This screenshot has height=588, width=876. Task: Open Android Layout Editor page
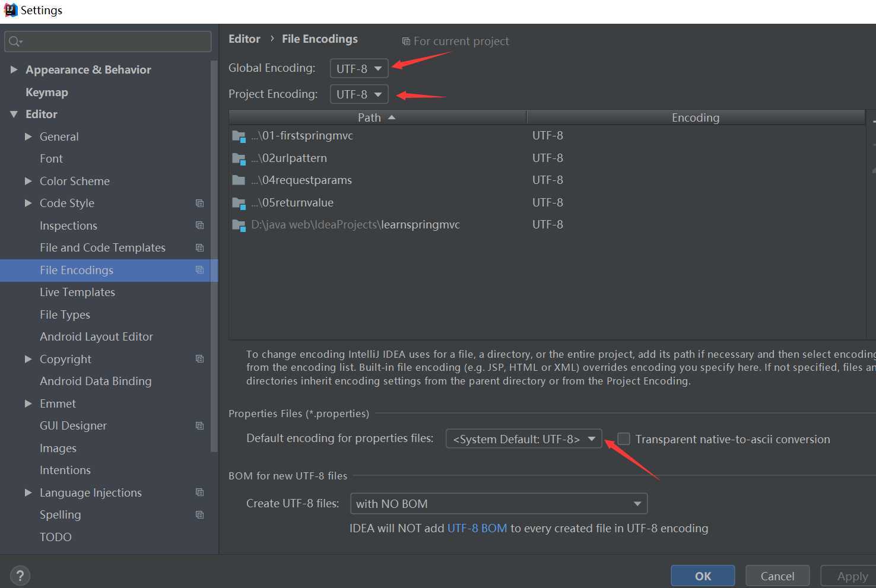point(96,336)
